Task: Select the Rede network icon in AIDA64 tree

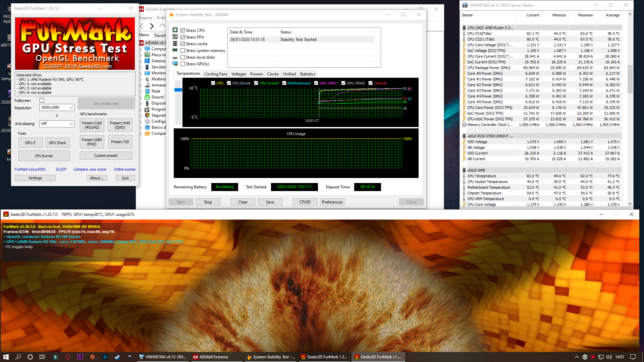Action: (147, 91)
